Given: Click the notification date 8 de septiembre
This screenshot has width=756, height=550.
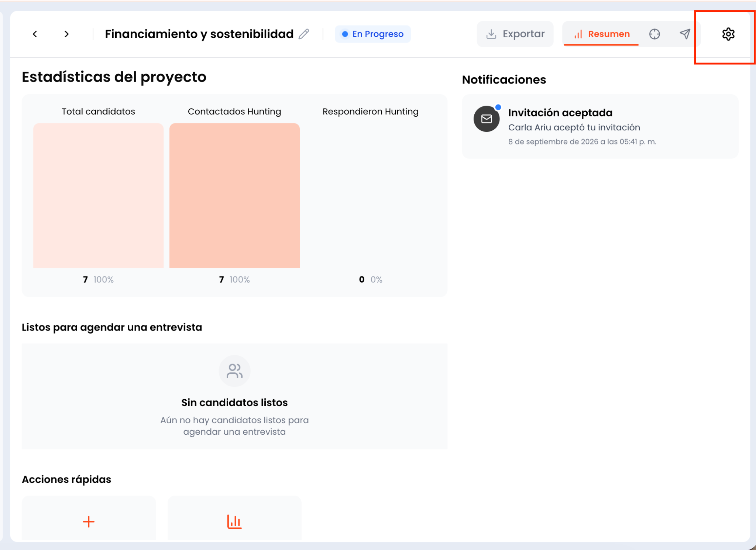Looking at the screenshot, I should click(582, 142).
